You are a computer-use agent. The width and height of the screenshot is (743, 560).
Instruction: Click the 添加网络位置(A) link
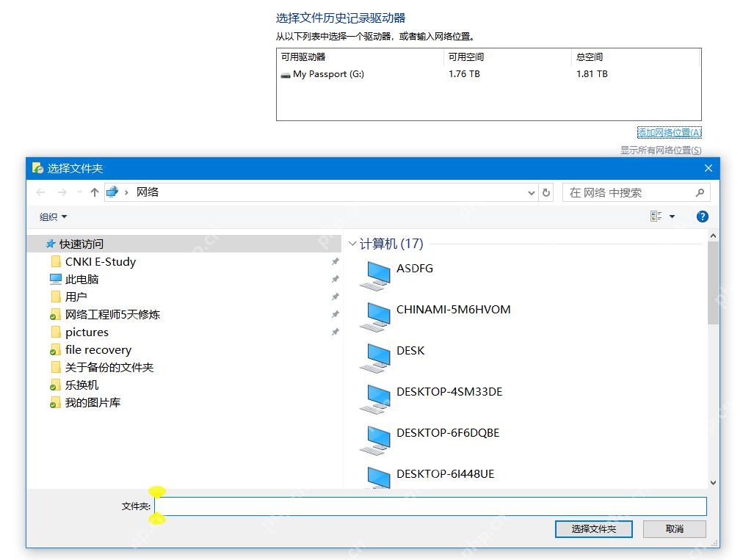[669, 133]
